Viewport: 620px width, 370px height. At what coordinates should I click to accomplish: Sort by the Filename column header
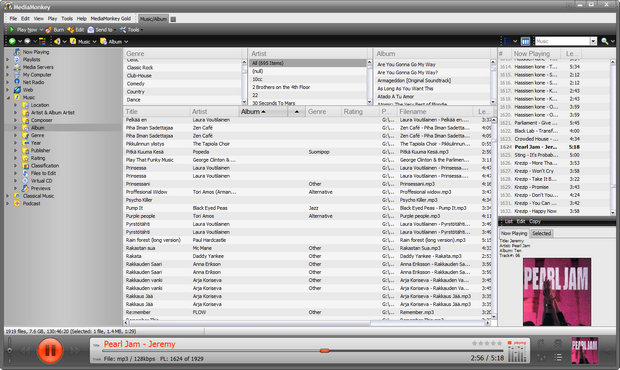(435, 112)
